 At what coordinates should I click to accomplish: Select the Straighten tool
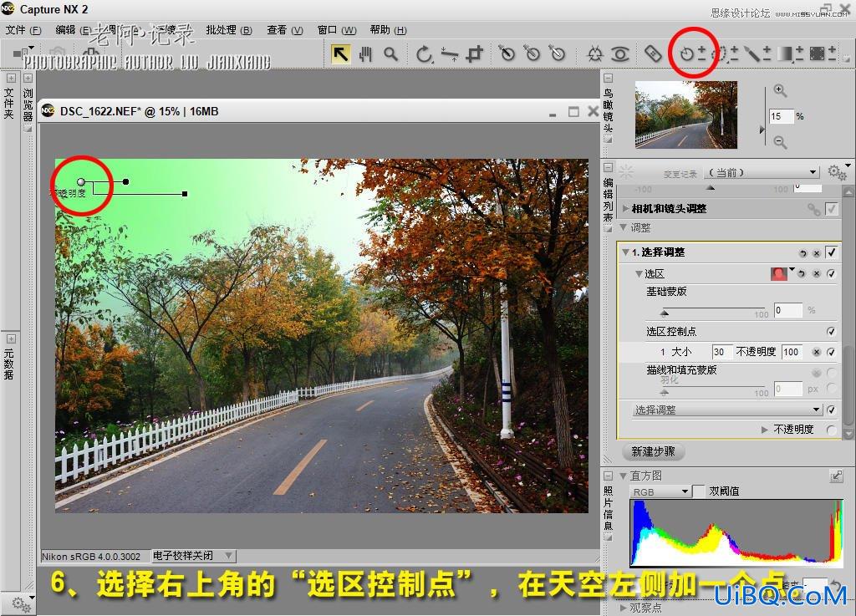pos(450,54)
